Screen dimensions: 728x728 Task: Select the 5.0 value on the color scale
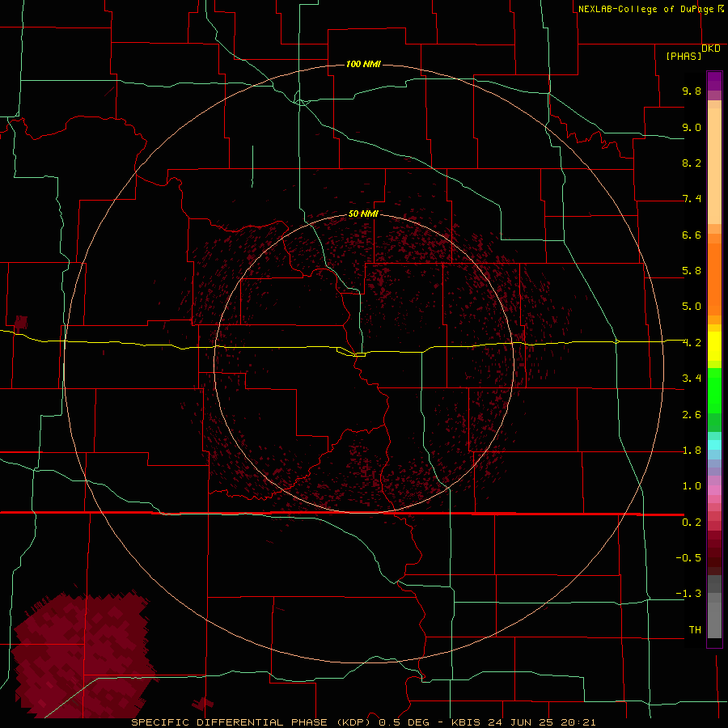(692, 307)
